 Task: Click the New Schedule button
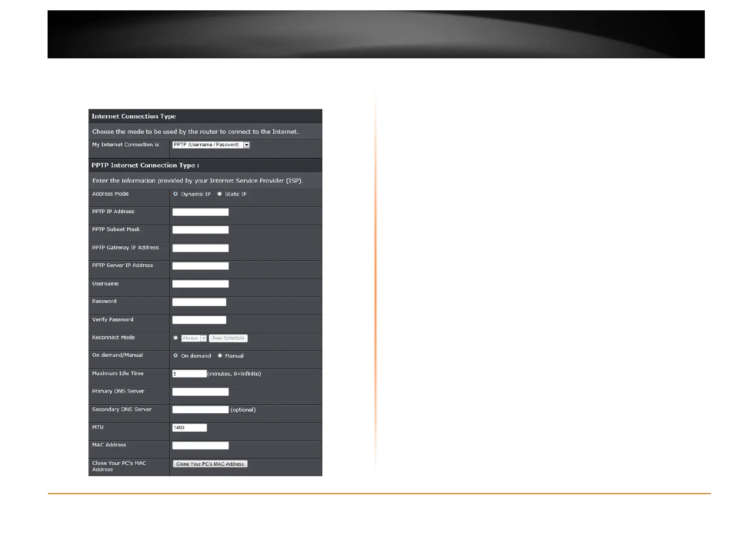coord(228,338)
